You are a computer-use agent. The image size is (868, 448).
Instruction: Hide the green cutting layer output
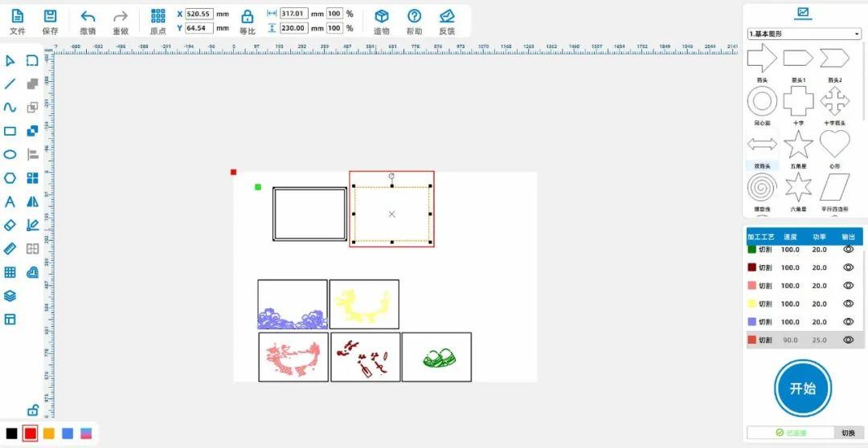tap(848, 249)
